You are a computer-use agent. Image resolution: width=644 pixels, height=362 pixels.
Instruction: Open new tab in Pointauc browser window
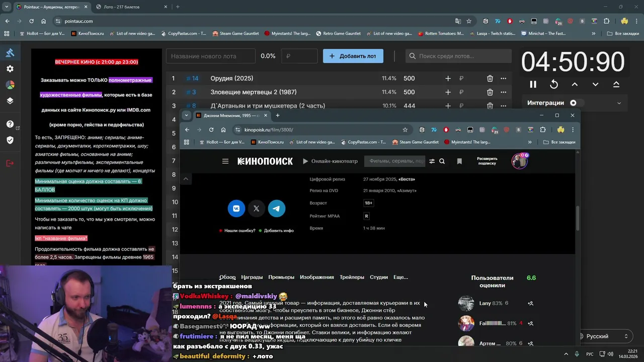coord(178,7)
